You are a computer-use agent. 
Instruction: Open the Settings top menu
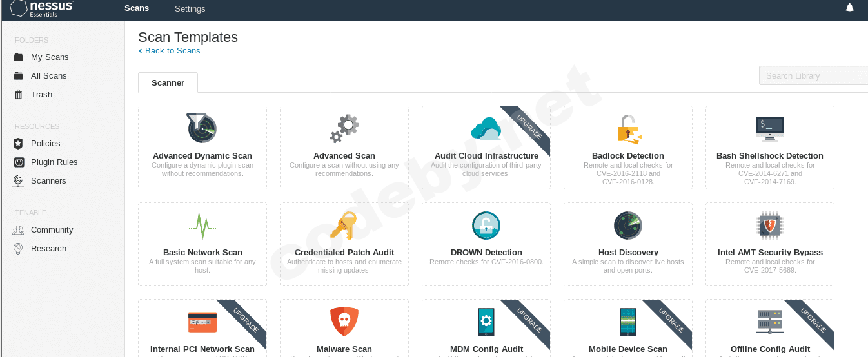(190, 8)
